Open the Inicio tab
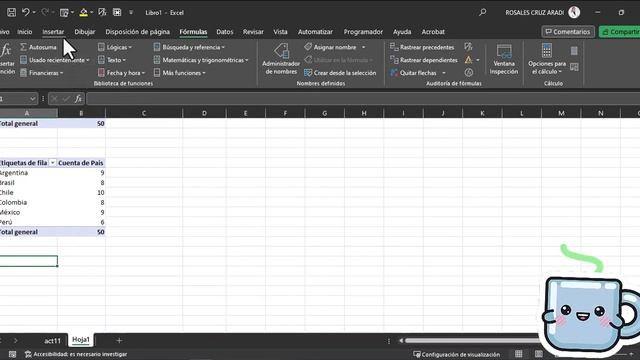Viewport: 640px width, 360px height. tap(24, 32)
